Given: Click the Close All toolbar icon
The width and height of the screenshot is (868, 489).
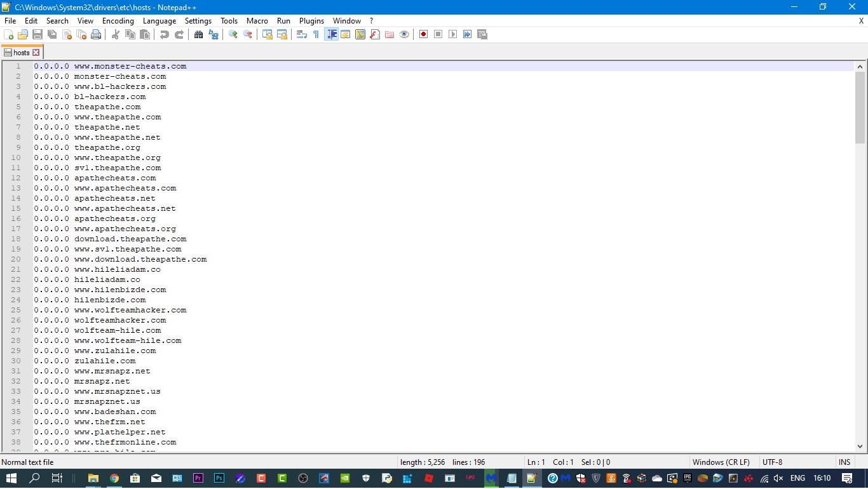Looking at the screenshot, I should point(81,34).
